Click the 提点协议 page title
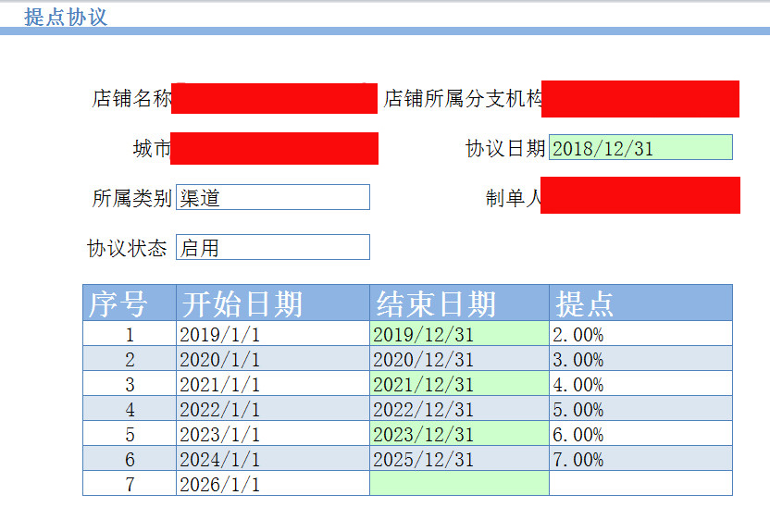 [66, 17]
